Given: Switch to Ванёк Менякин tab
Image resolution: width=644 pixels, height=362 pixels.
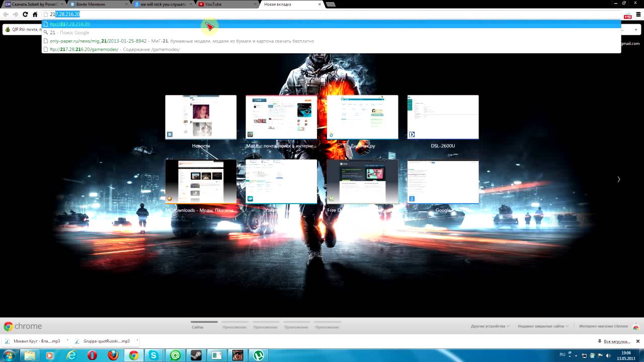Looking at the screenshot, I should click(99, 5).
